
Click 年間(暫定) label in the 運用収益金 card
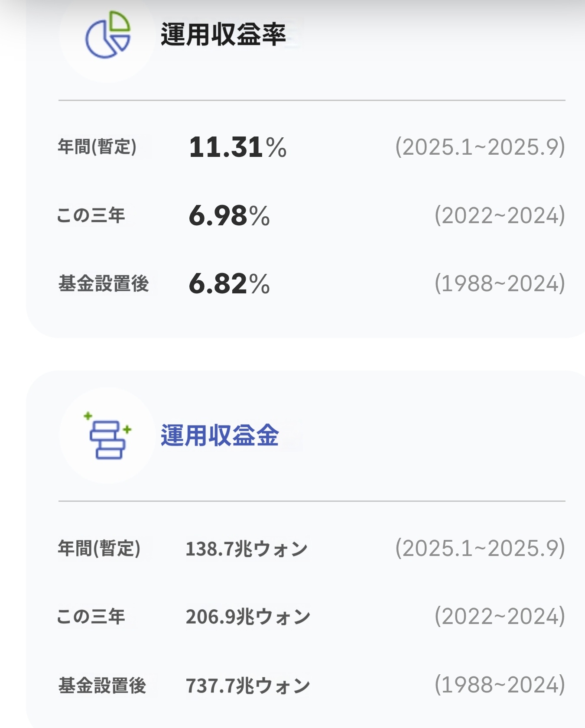(99, 548)
